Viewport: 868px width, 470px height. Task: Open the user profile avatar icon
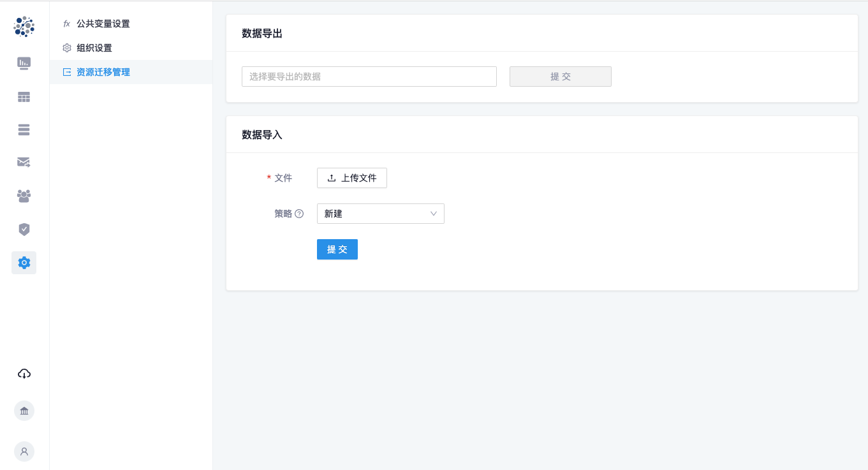[x=24, y=452]
